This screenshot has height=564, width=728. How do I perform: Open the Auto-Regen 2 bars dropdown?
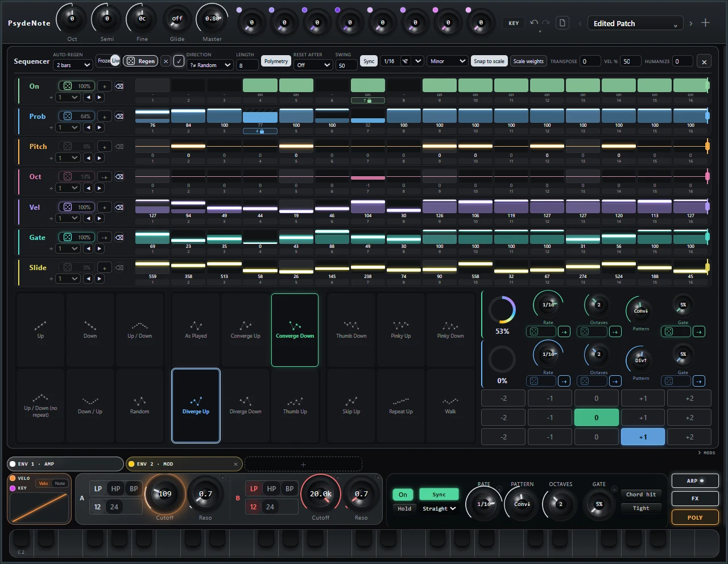point(73,65)
